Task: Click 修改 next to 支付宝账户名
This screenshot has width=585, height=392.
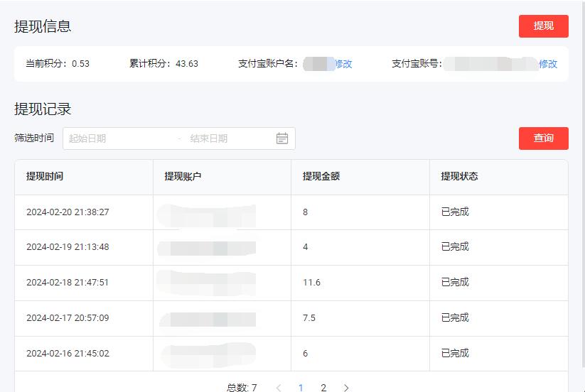Action: [343, 64]
